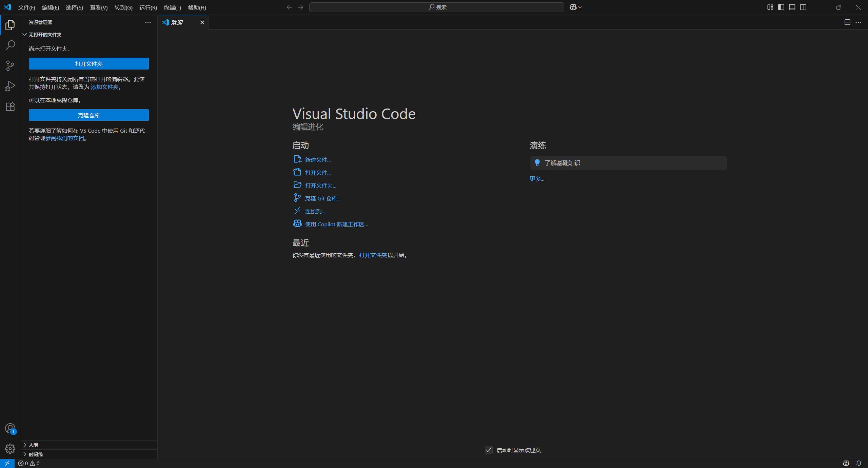Image resolution: width=868 pixels, height=468 pixels.
Task: Uncheck 启动时显示欢迎页 checkbox
Action: click(x=489, y=450)
